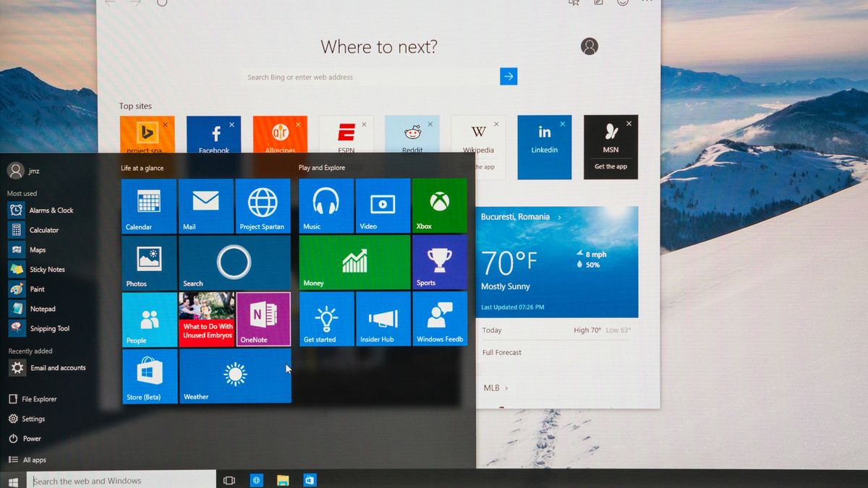
Task: Open the Weather tile
Action: (234, 376)
